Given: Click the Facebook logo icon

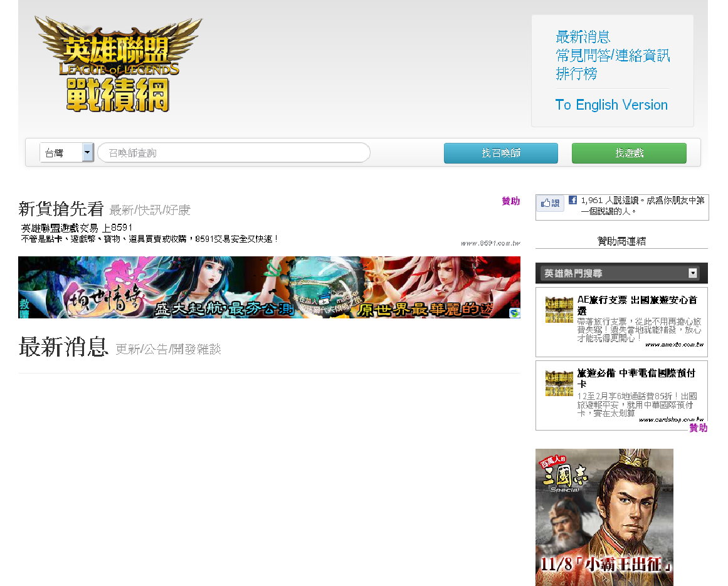Looking at the screenshot, I should [x=573, y=201].
